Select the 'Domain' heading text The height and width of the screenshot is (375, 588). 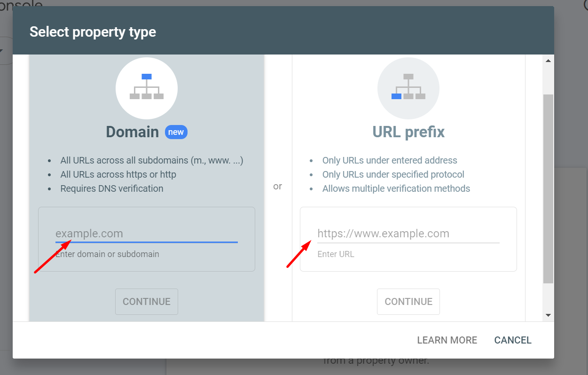pyautogui.click(x=133, y=132)
